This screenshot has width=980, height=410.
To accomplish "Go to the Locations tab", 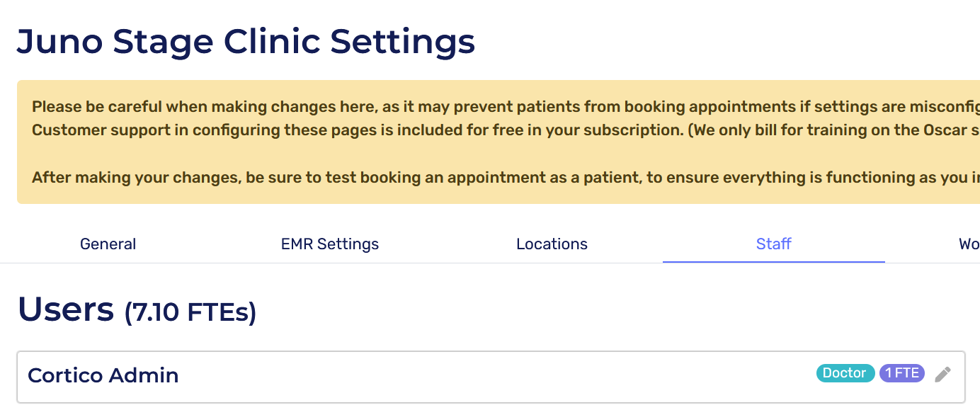I will coord(552,244).
